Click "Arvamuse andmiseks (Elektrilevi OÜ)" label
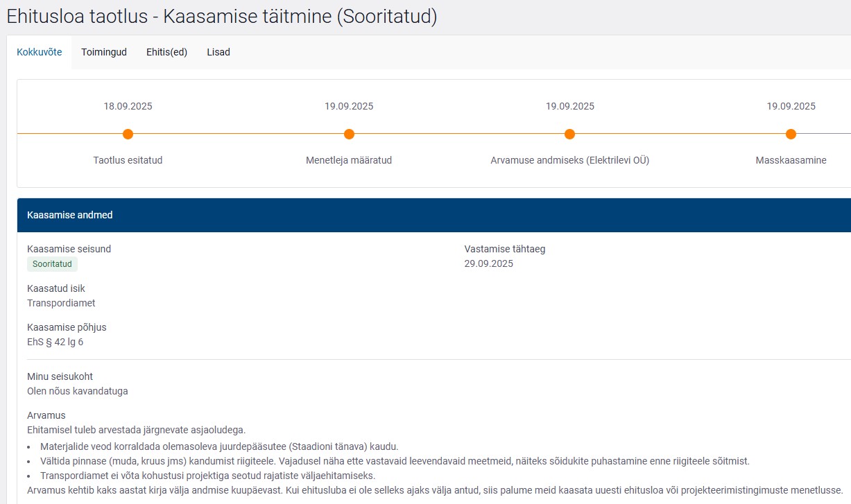This screenshot has height=504, width=851. click(x=569, y=160)
